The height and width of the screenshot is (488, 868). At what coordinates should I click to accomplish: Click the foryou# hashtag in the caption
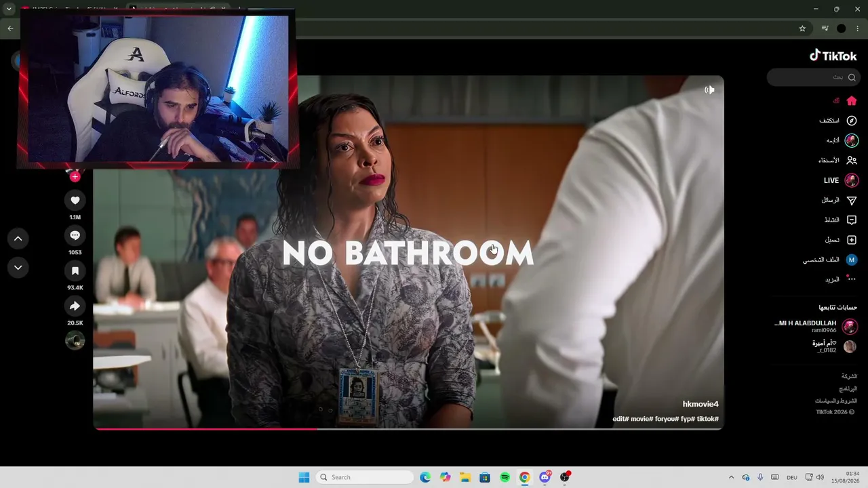tap(667, 419)
